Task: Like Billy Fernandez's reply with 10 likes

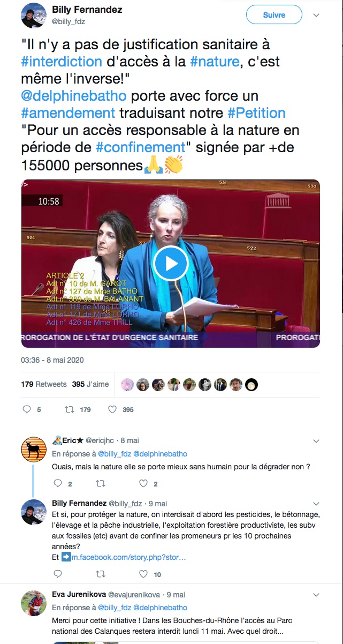Action: click(x=143, y=574)
